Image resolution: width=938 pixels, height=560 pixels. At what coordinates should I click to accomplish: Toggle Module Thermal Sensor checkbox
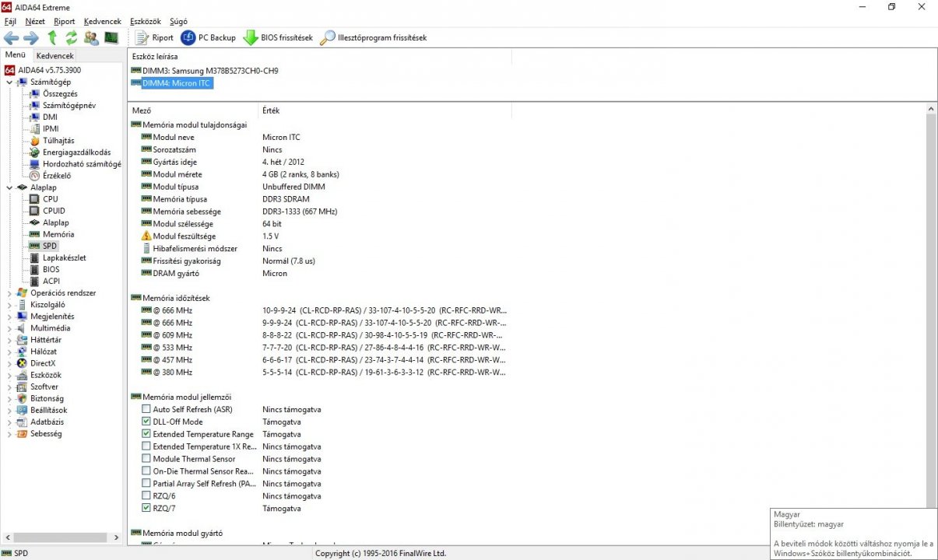146,459
